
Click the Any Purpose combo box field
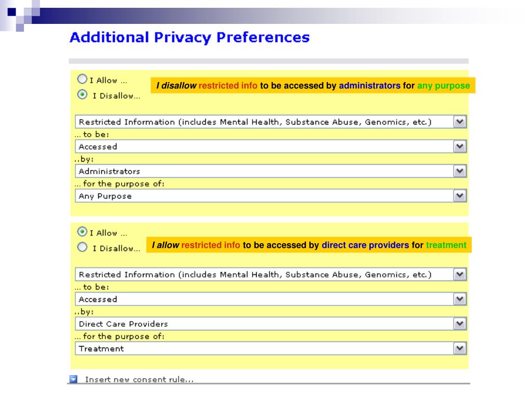pos(271,196)
